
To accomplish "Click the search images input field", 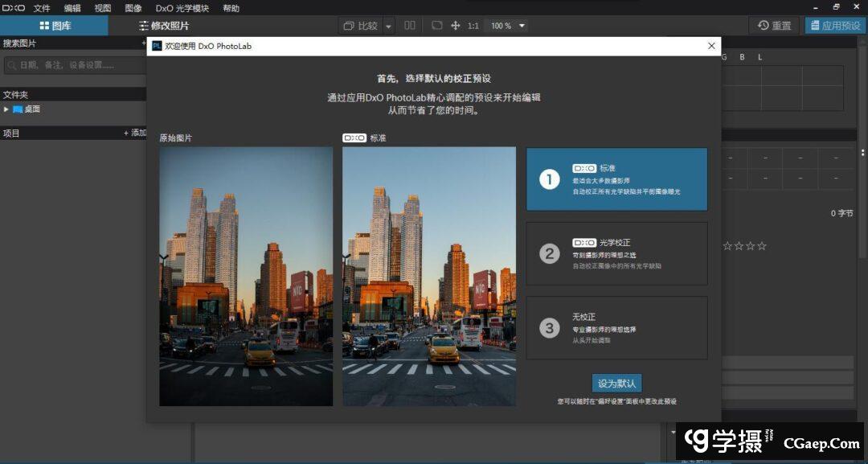I will pos(72,64).
